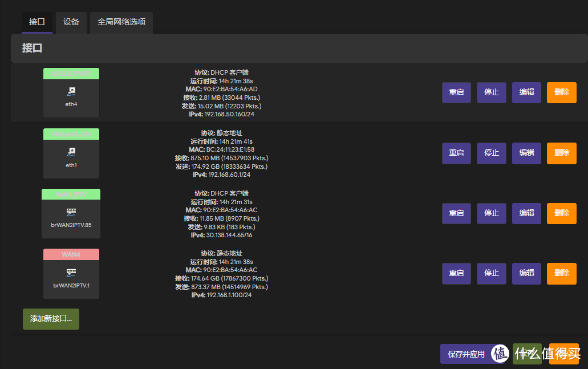Screen dimensions: 588x369
Task: Stop the WAN4 interface
Action: pyautogui.click(x=492, y=274)
